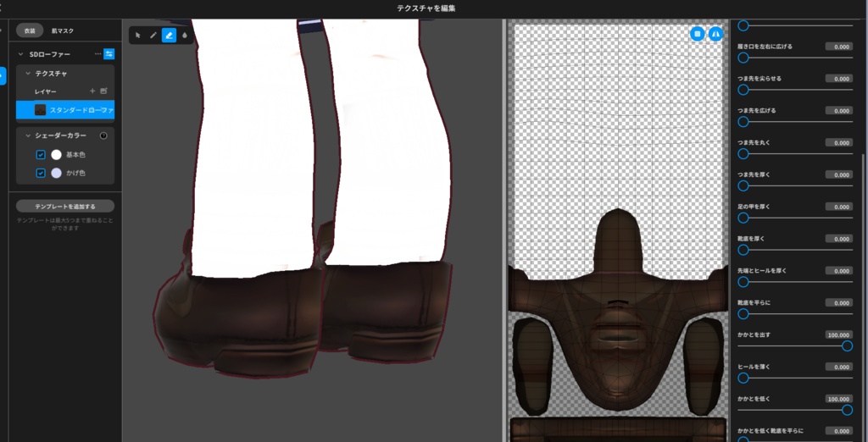This screenshot has height=442, width=868.
Task: Click the つま先を広げる value field
Action: click(x=838, y=111)
